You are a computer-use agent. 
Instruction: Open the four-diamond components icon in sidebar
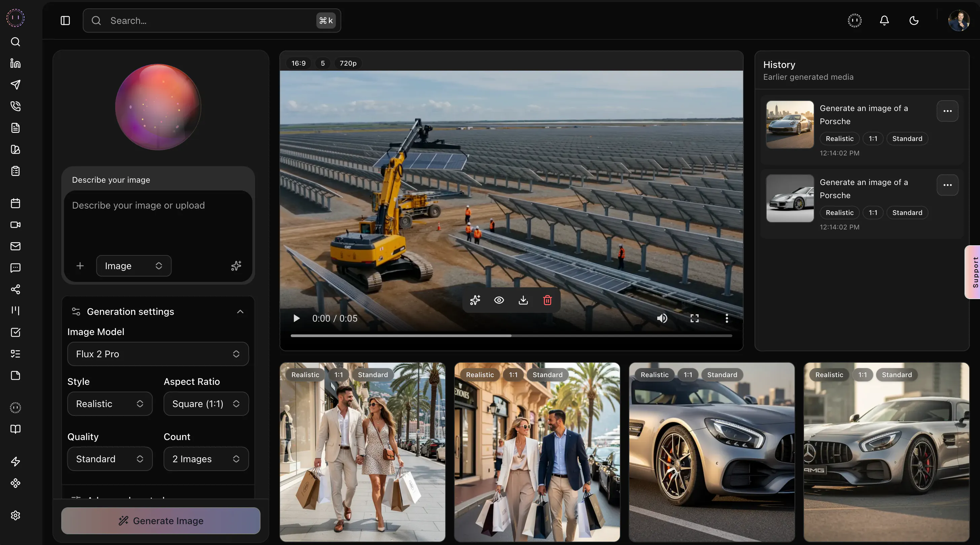[x=15, y=483]
